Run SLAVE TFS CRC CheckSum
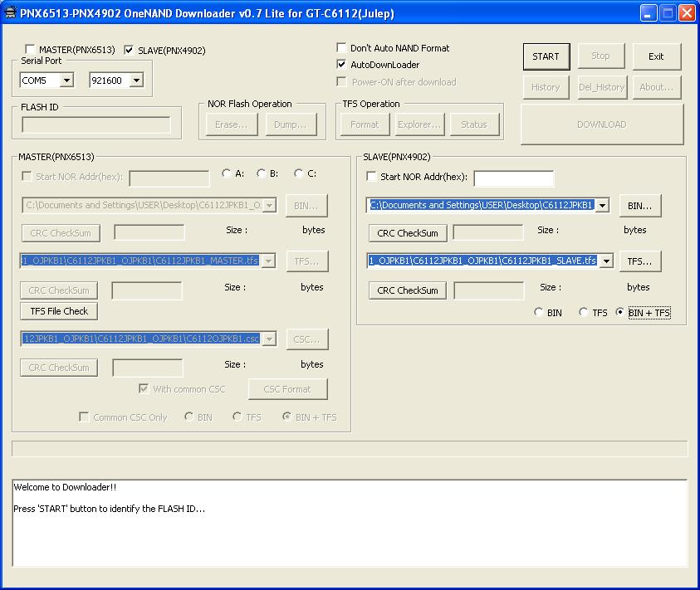The width and height of the screenshot is (700, 590). tap(408, 290)
